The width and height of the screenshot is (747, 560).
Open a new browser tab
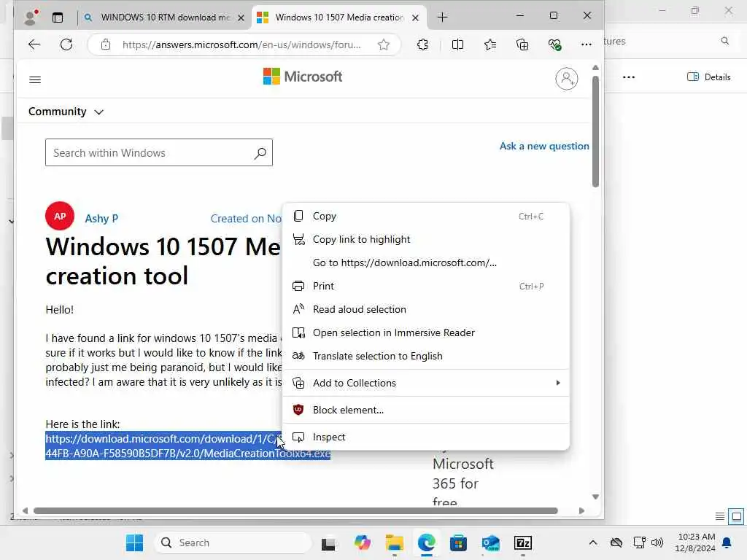pos(443,17)
